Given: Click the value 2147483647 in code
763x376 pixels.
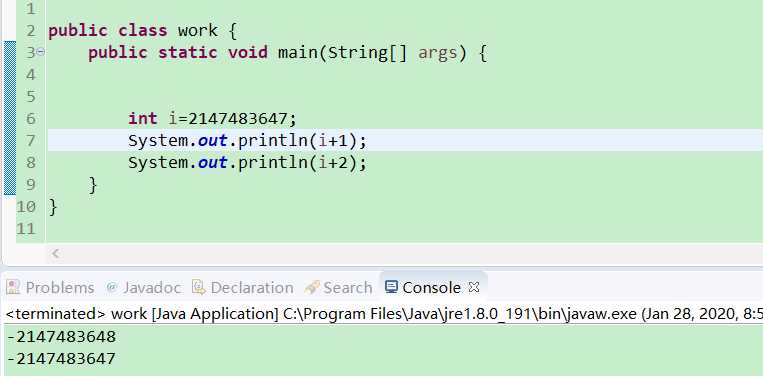Looking at the screenshot, I should point(237,118).
